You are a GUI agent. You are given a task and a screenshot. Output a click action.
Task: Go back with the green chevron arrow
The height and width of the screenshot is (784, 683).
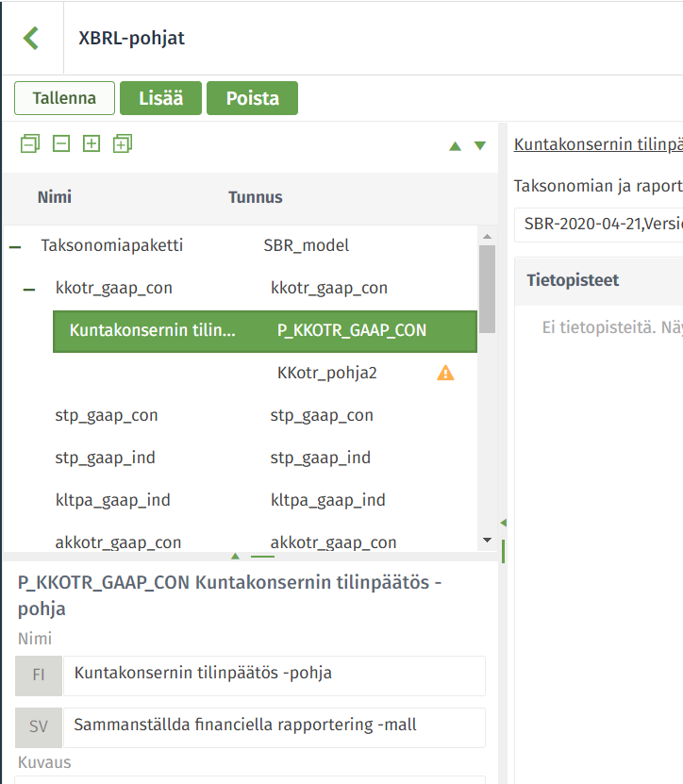[31, 38]
